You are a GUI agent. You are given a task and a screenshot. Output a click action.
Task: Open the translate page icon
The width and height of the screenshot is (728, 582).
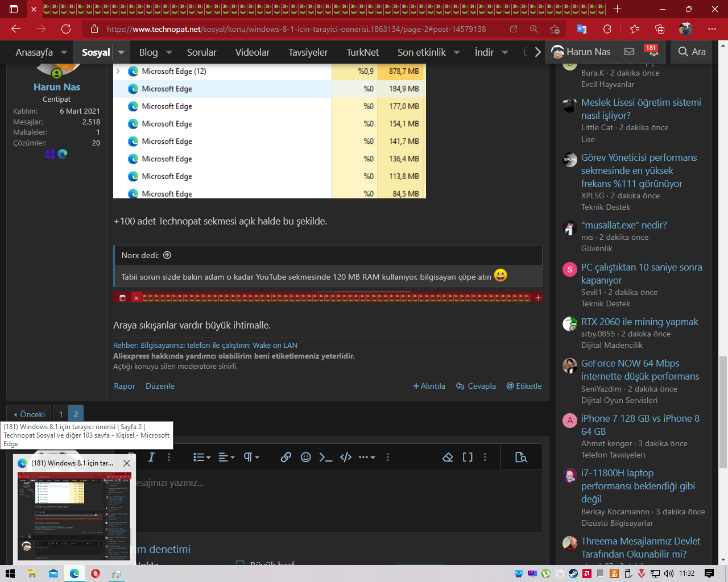coord(582,29)
